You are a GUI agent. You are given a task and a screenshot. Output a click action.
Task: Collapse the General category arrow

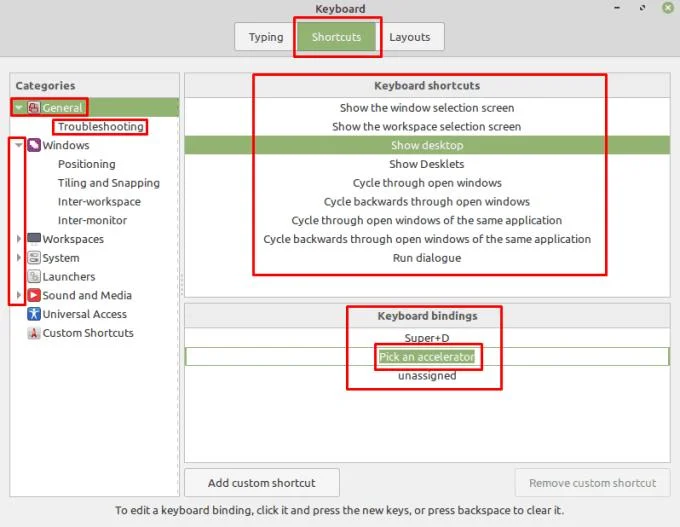(x=19, y=107)
